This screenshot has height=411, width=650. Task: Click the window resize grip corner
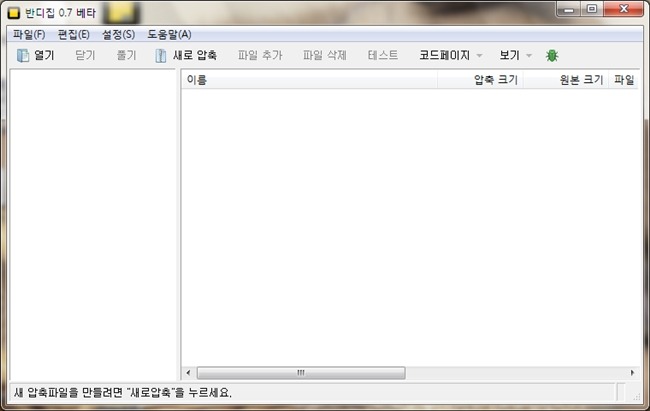pyautogui.click(x=636, y=397)
